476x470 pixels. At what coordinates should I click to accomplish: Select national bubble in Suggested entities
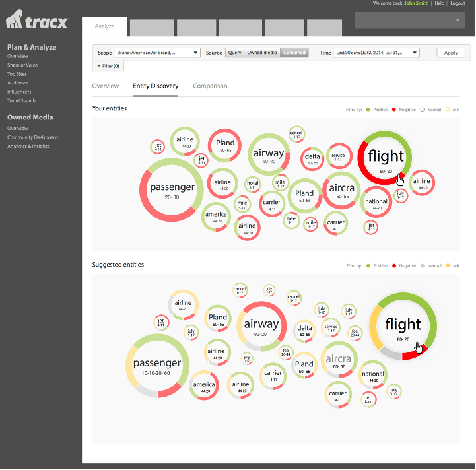tap(373, 375)
